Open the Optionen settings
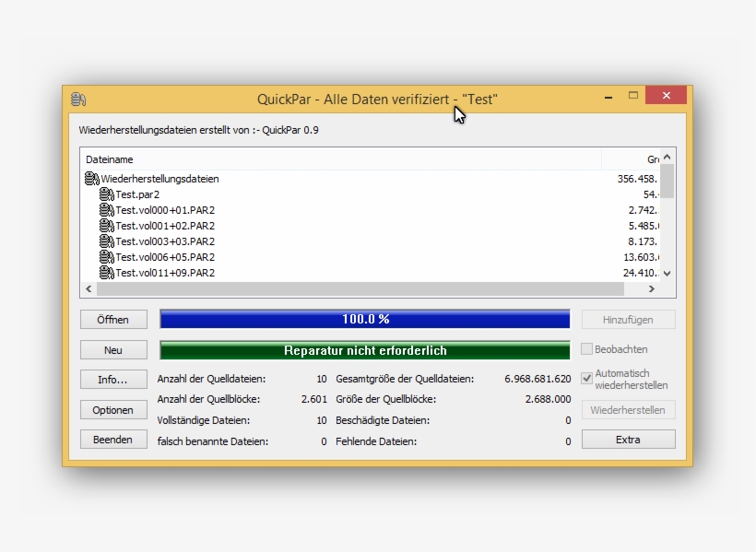This screenshot has width=756, height=552. coord(112,409)
